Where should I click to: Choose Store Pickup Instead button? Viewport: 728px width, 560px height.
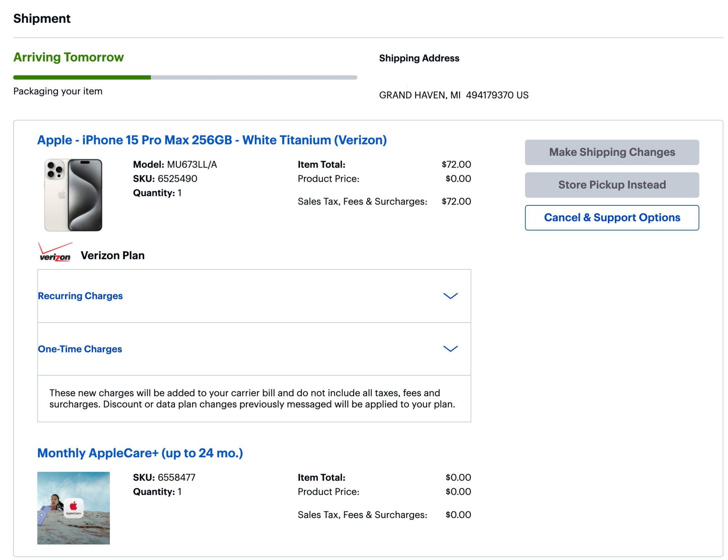[x=612, y=185]
